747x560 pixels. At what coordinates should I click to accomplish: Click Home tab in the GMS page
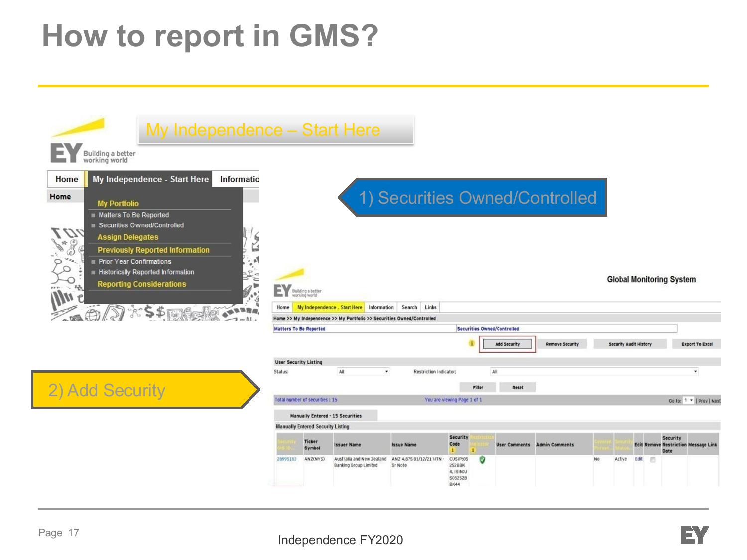coord(283,308)
